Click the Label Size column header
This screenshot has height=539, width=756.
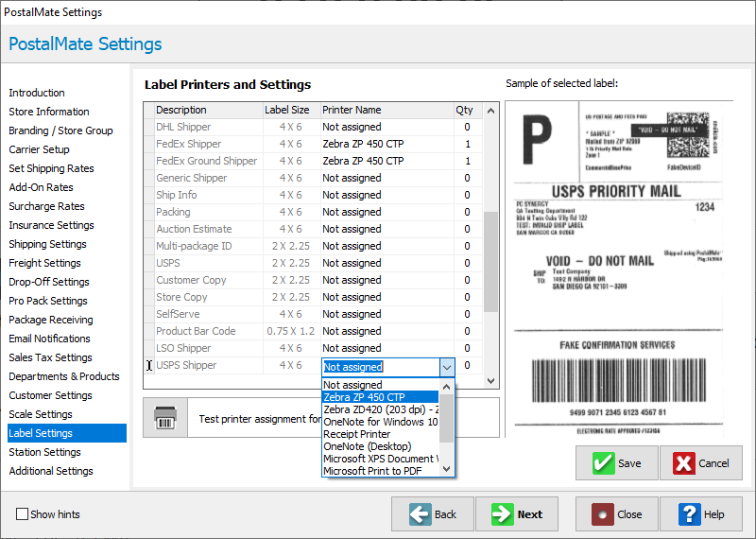292,110
